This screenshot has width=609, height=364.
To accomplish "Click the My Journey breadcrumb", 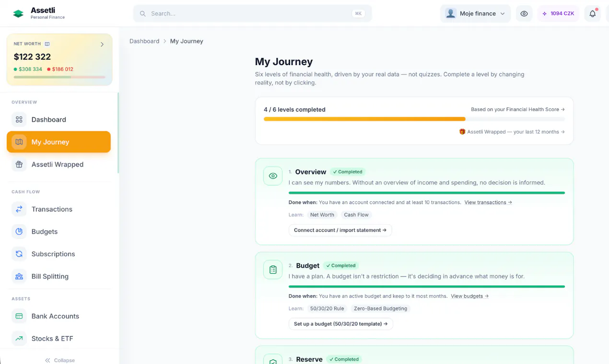I will 187,41.
